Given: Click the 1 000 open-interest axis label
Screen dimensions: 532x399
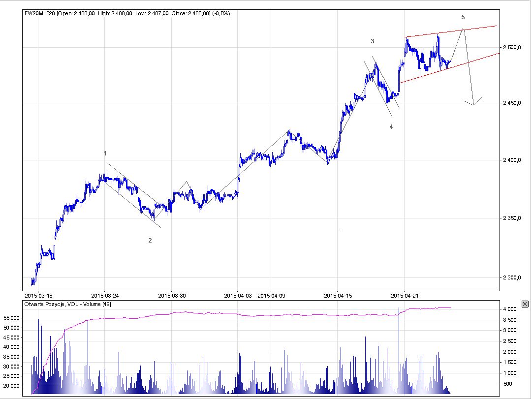Looking at the screenshot, I should tap(510, 373).
